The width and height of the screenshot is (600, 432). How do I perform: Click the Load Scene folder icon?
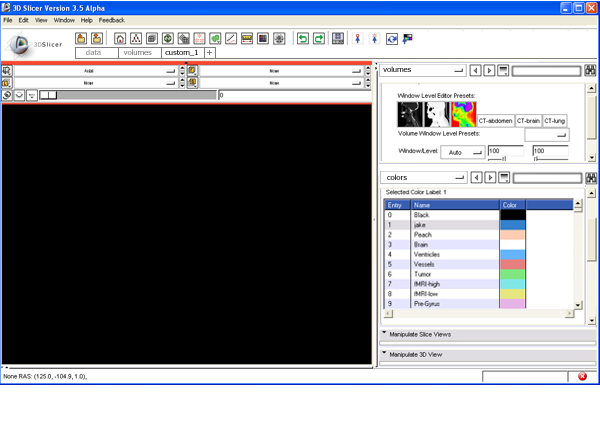[81, 38]
